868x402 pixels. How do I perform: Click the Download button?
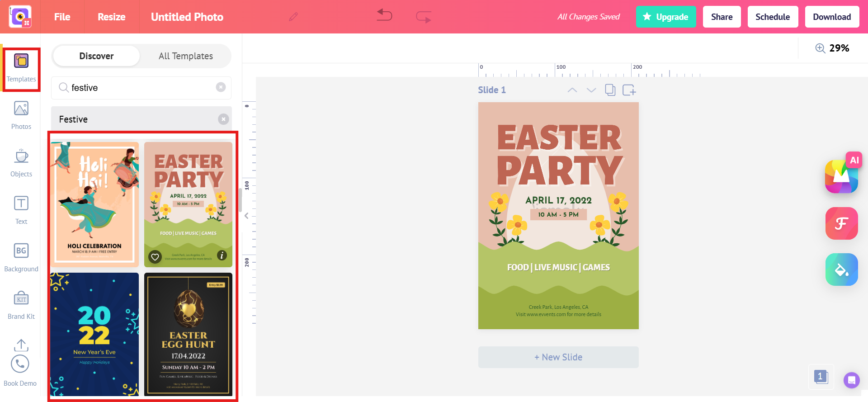832,17
